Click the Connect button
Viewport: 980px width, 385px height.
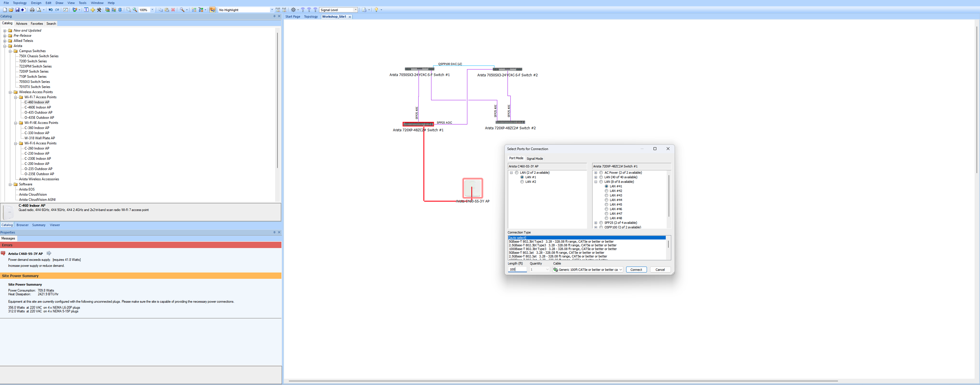tap(636, 269)
